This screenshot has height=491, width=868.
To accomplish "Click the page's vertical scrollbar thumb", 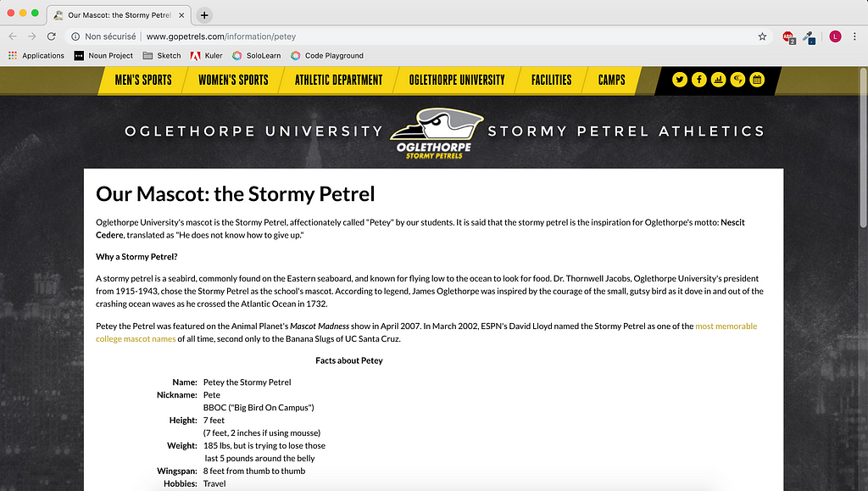I will click(x=863, y=148).
